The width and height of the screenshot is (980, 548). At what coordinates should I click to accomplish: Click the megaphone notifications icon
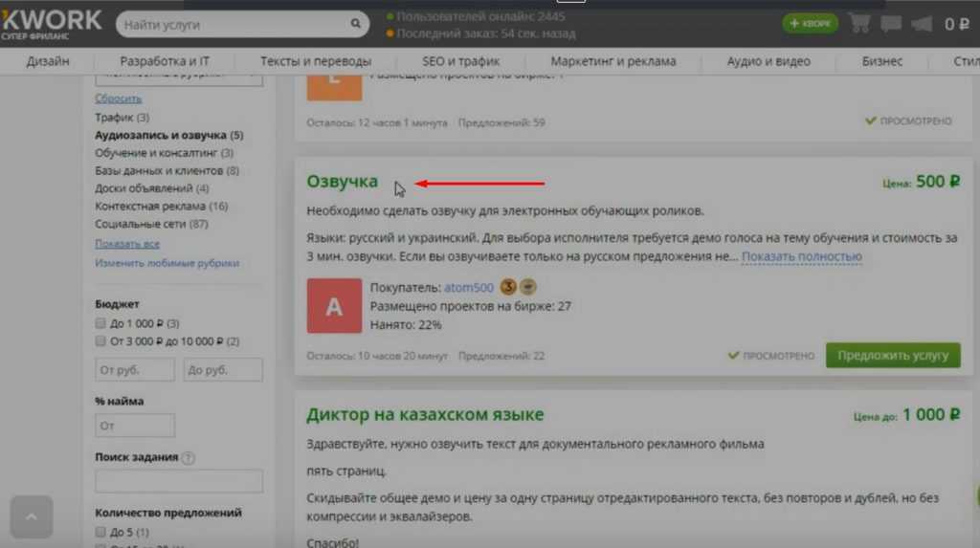pyautogui.click(x=922, y=24)
